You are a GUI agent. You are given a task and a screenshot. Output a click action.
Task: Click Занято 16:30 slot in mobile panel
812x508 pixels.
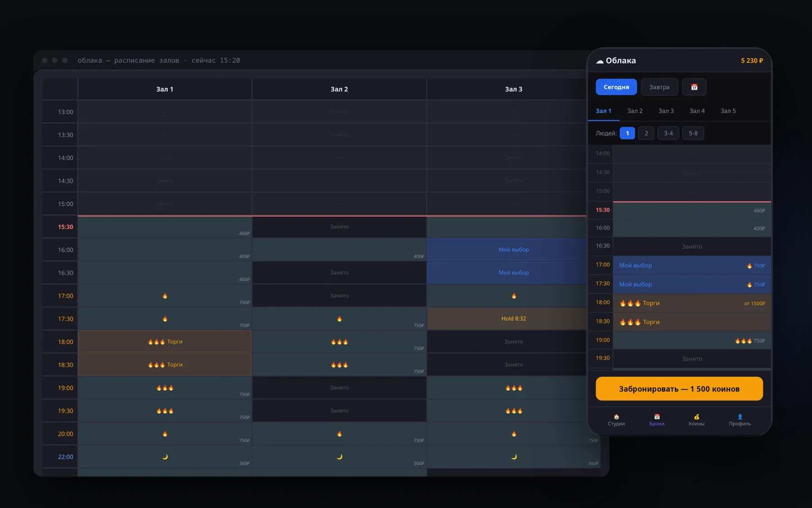pos(692,247)
